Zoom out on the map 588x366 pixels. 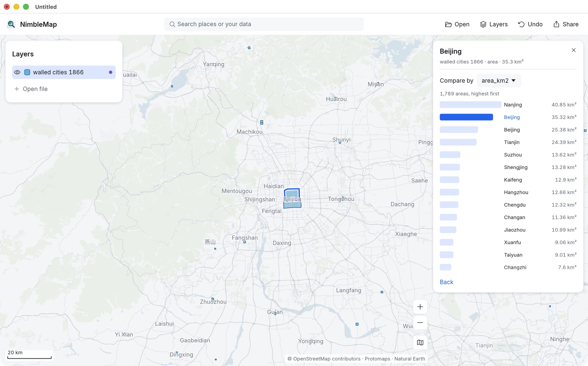(x=420, y=323)
